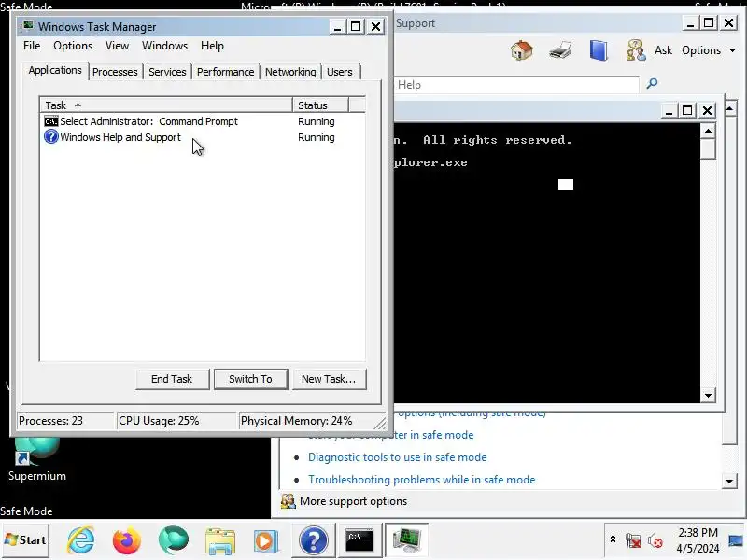Image resolution: width=747 pixels, height=560 pixels.
Task: Click the Ask label in Help toolbar
Action: 663,50
